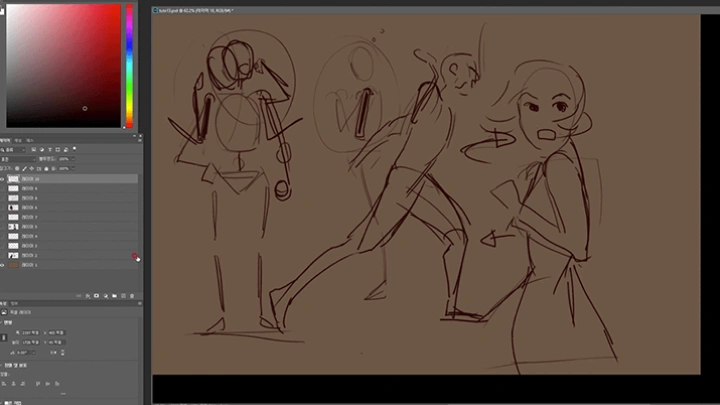Switch to the Channels tab
Screen dimensions: 720x405
pyautogui.click(x=18, y=141)
